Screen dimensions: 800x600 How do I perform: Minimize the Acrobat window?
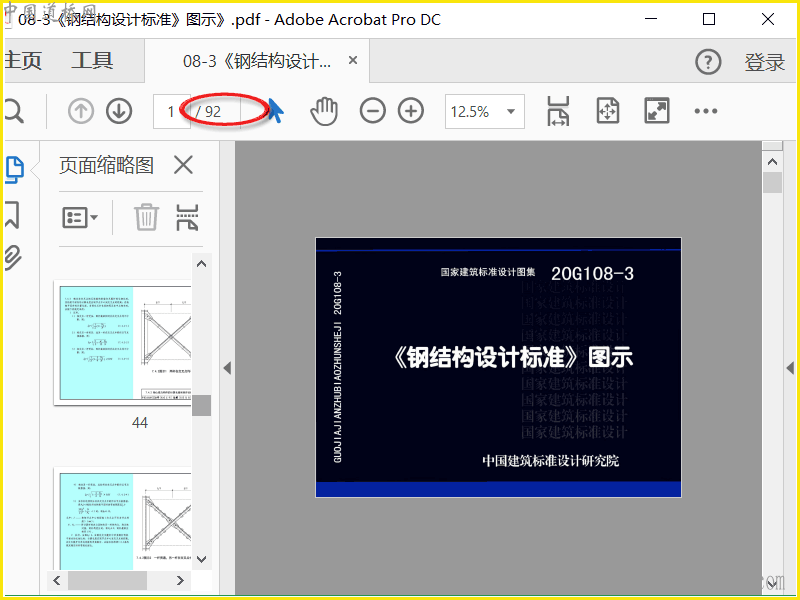tap(651, 19)
